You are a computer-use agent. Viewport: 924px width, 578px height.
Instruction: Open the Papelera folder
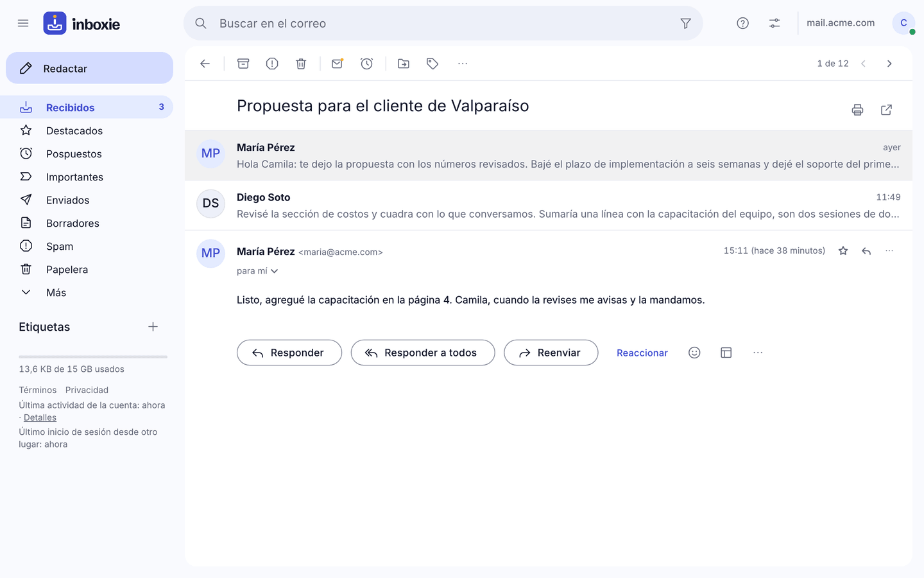(87, 270)
